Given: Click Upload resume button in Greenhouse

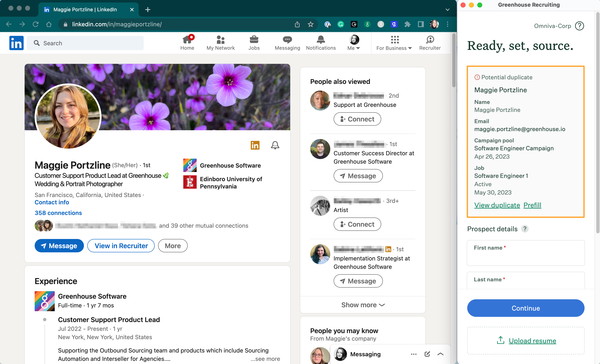Looking at the screenshot, I should 526,340.
